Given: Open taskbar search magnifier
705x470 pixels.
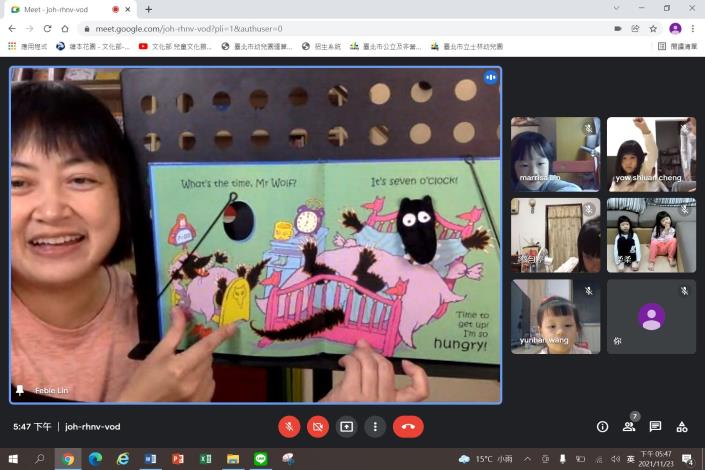Looking at the screenshot, I should (40, 459).
